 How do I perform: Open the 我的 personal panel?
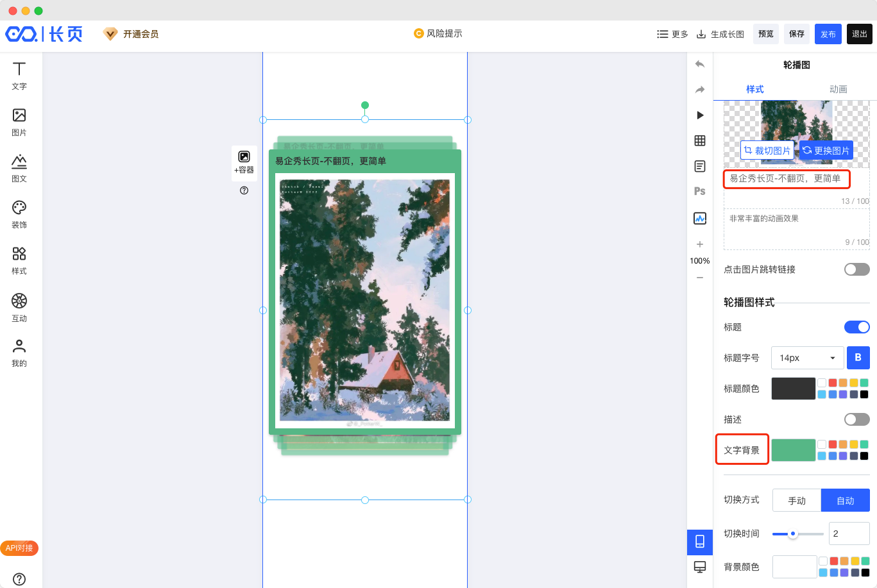pos(19,353)
